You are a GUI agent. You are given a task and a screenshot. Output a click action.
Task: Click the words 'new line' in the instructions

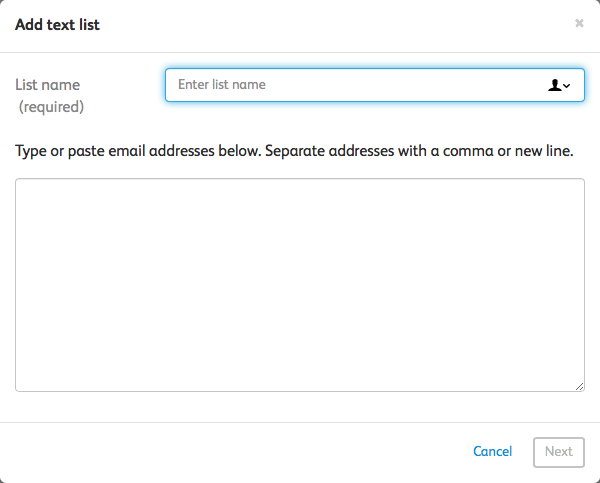click(540, 151)
